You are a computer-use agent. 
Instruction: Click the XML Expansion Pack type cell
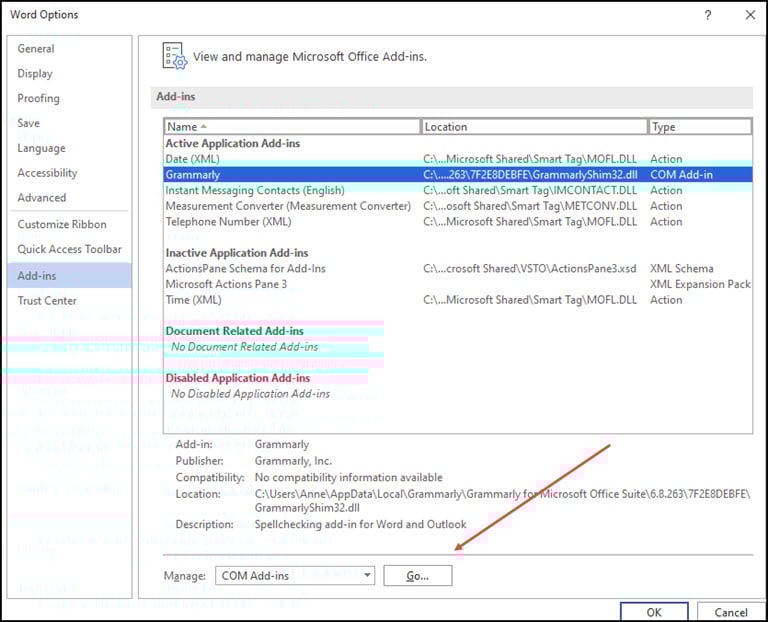(700, 285)
